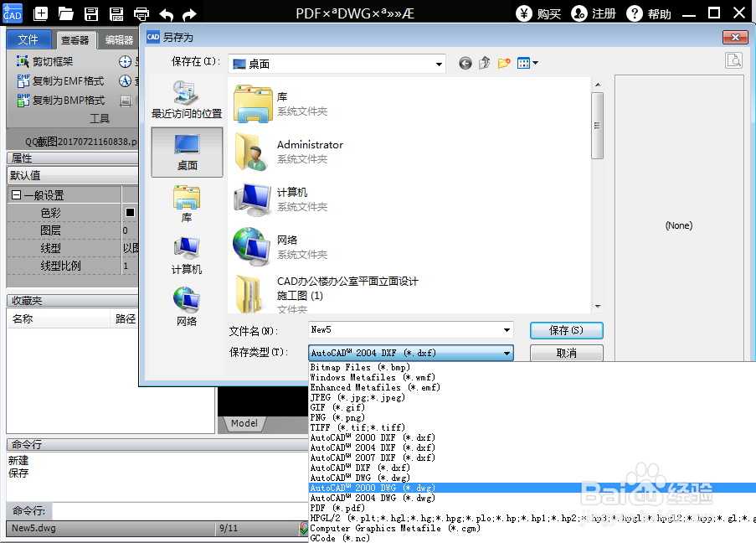Open a file with the folder icon
This screenshot has width=756, height=543.
click(65, 13)
